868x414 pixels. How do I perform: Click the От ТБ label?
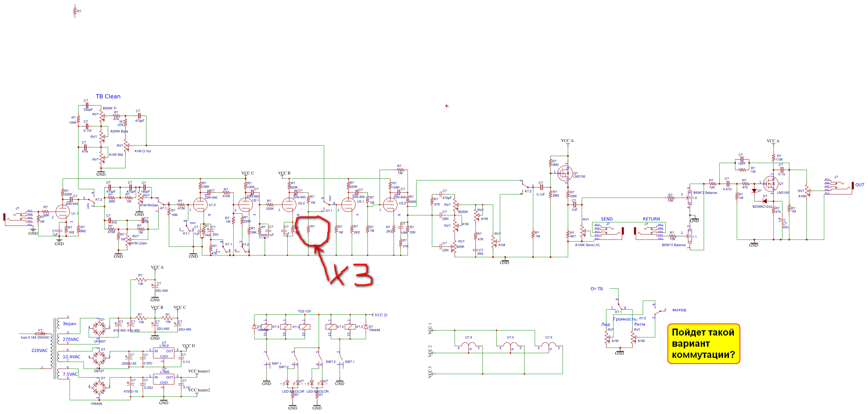click(597, 289)
